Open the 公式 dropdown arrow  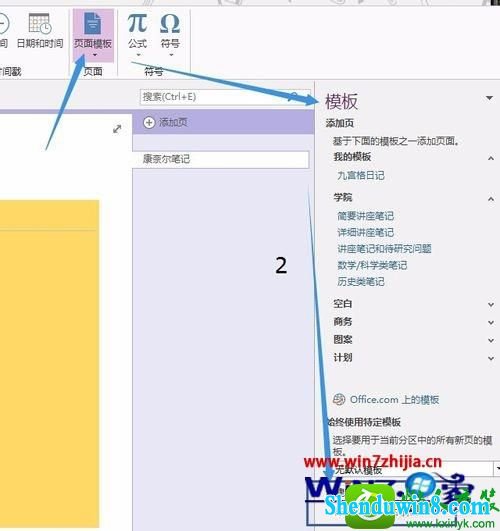point(138,55)
